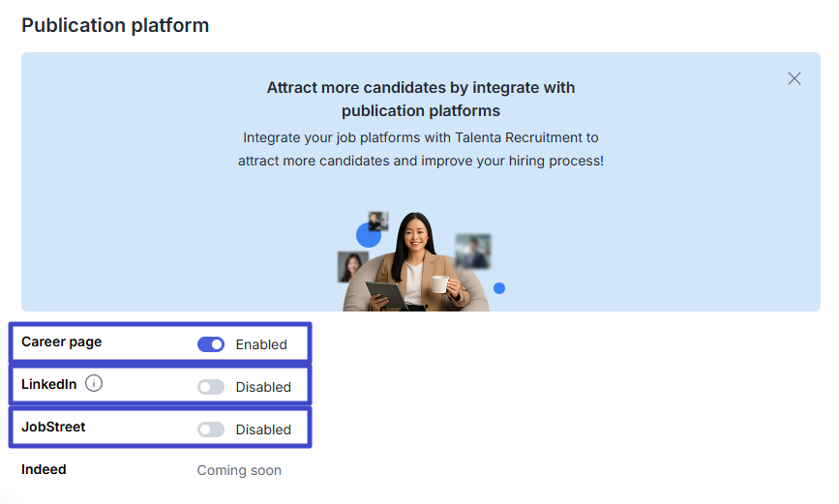Click LinkedIn's 'Disabled' status text
This screenshot has width=839, height=504.
[x=263, y=387]
